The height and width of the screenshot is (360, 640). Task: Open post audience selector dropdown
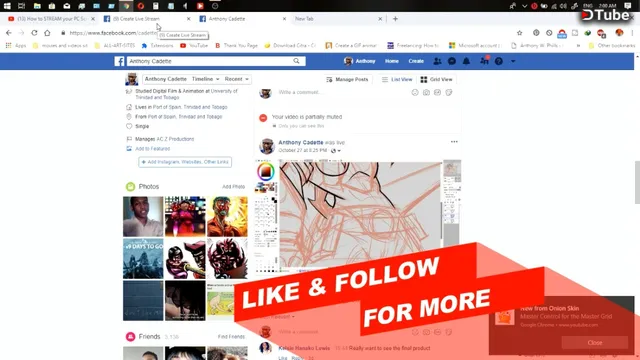pyautogui.click(x=336, y=151)
